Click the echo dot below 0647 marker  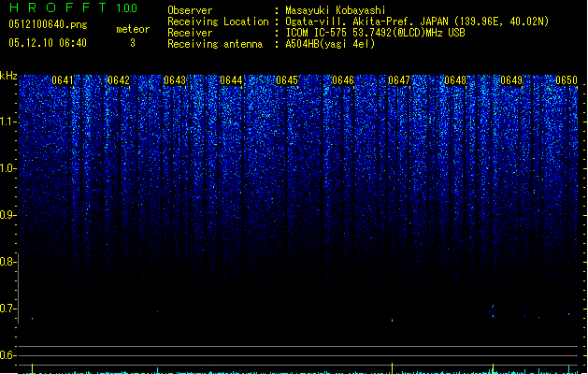(393, 321)
